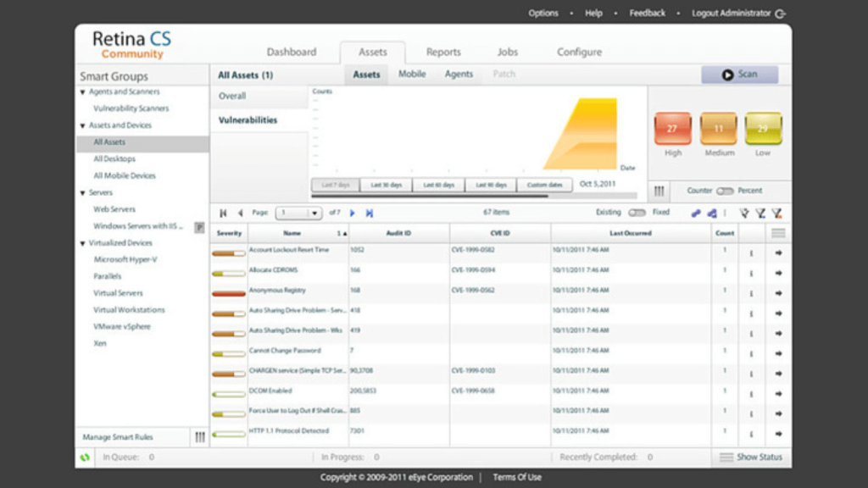Open the Jobs tab

(507, 52)
